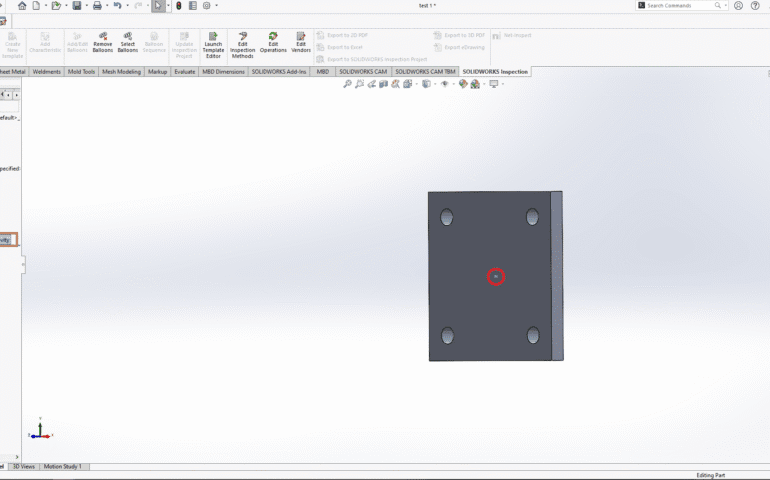Select the bottom-right hole on the plate
This screenshot has height=480, width=770.
coord(533,336)
